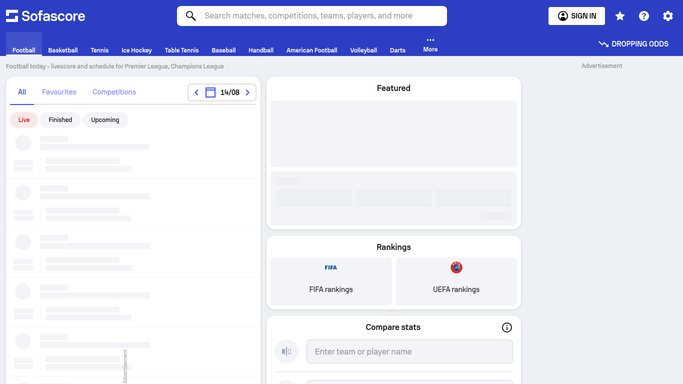This screenshot has height=384, width=683.
Task: Click the Enter team or player name field
Action: pyautogui.click(x=409, y=351)
